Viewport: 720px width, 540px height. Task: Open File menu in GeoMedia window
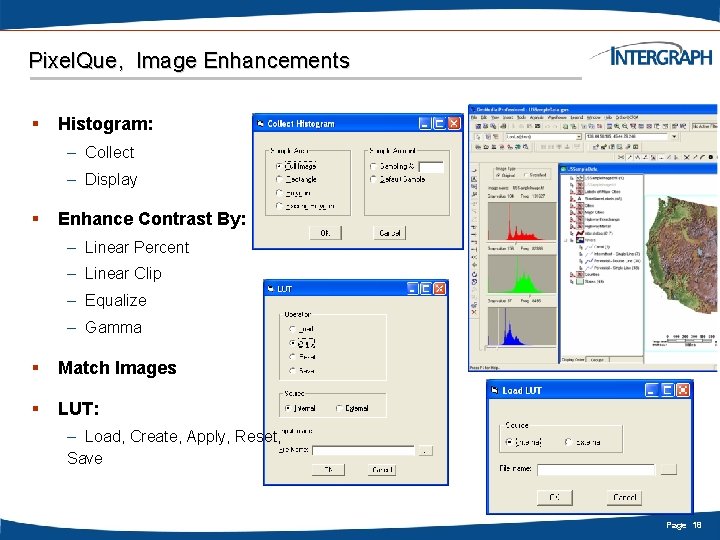tap(474, 118)
